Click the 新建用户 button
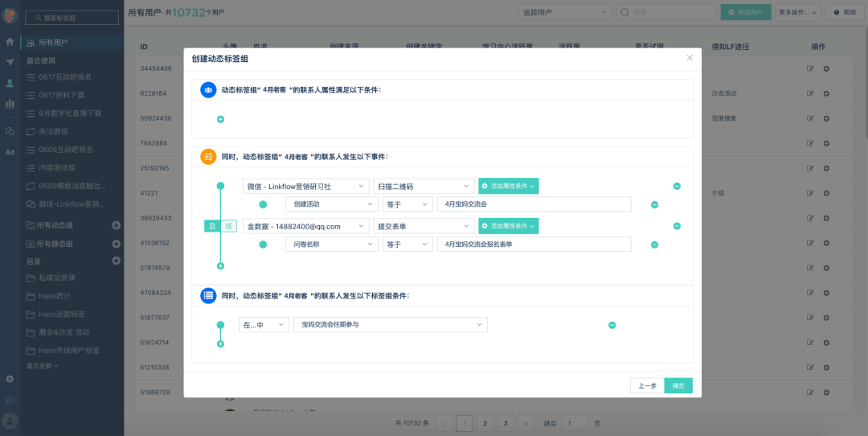The width and height of the screenshot is (868, 436). point(746,11)
